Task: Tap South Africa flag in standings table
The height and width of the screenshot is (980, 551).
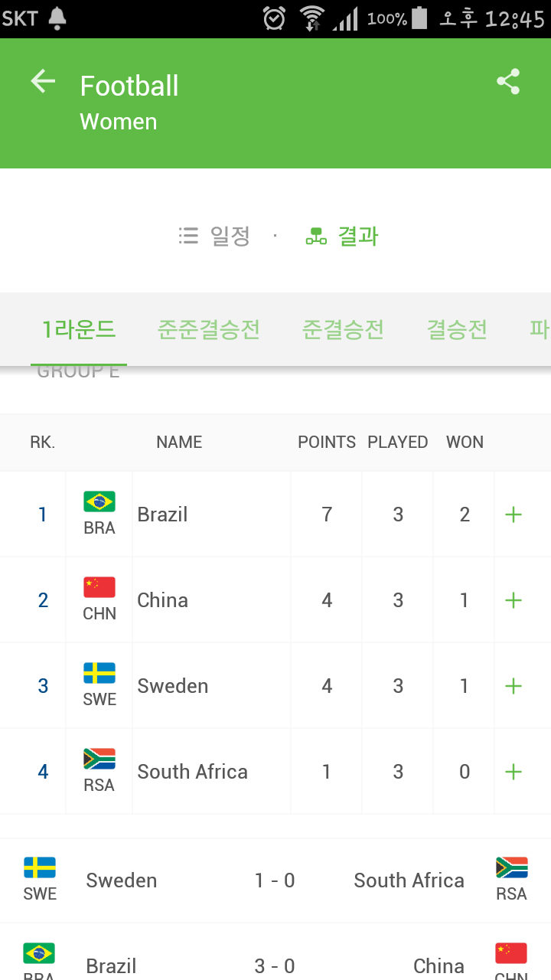Action: [x=99, y=759]
